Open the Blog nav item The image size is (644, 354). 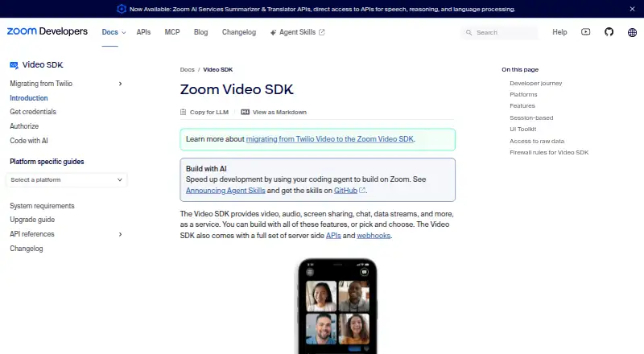[x=200, y=32]
